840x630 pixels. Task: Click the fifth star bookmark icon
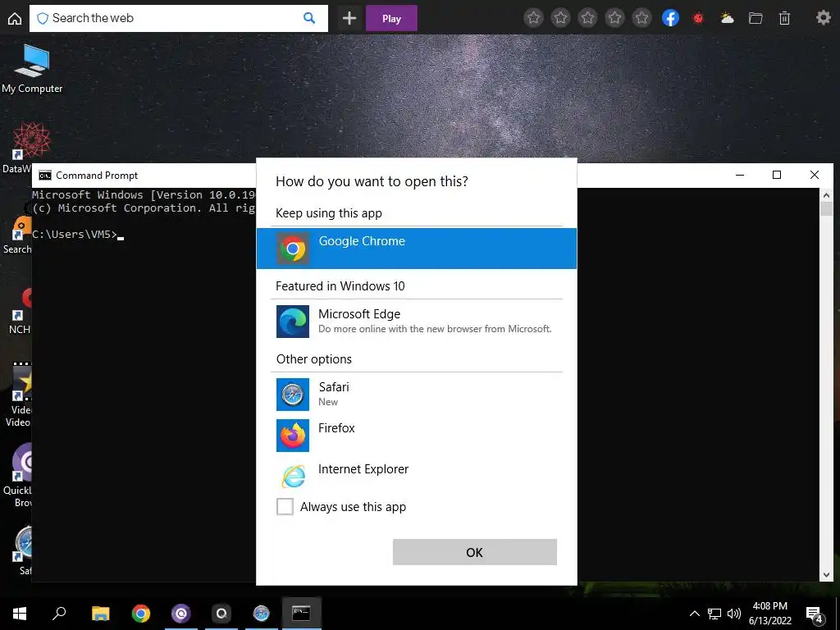coord(641,18)
